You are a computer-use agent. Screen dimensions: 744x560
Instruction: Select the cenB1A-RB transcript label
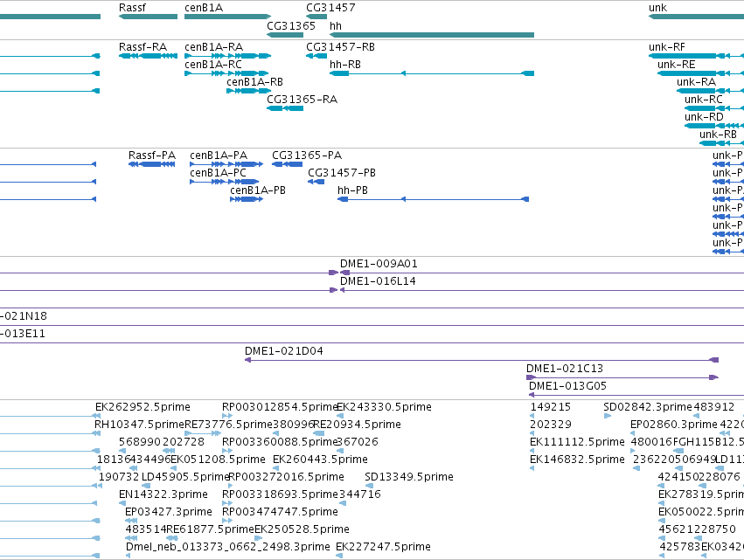[254, 82]
